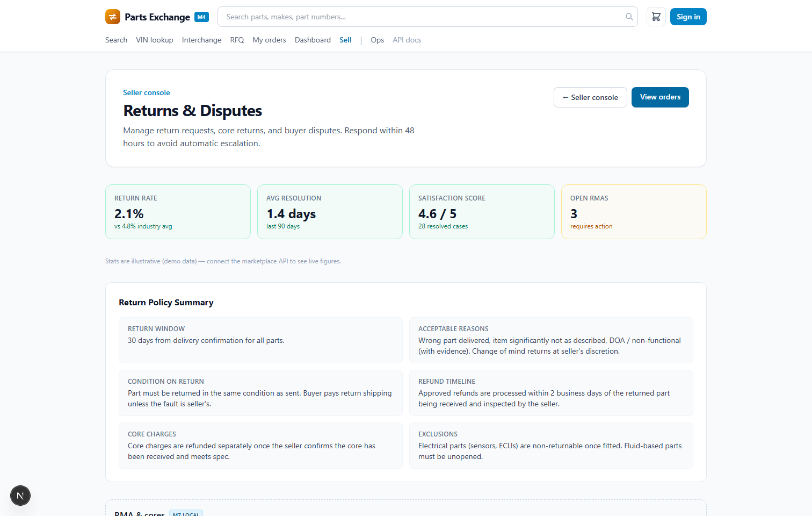Click the 'last 90 days' text
This screenshot has width=812, height=516.
(x=283, y=226)
